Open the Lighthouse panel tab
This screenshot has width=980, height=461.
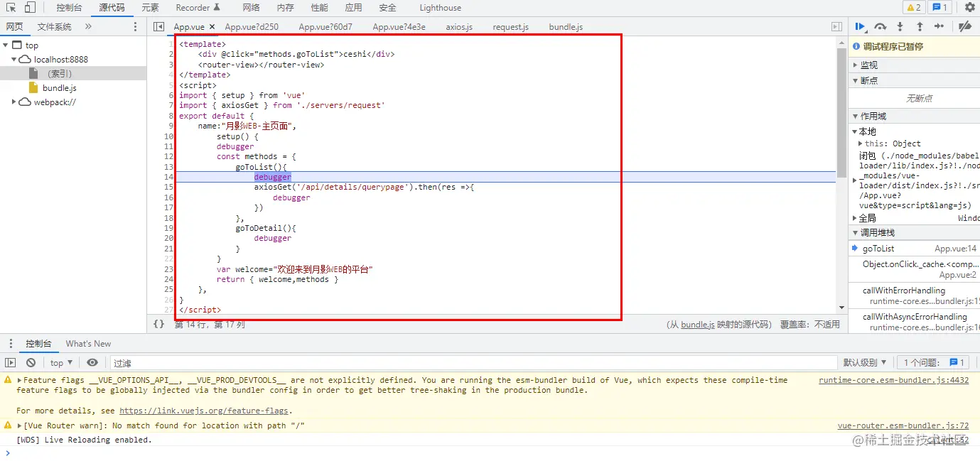click(440, 8)
